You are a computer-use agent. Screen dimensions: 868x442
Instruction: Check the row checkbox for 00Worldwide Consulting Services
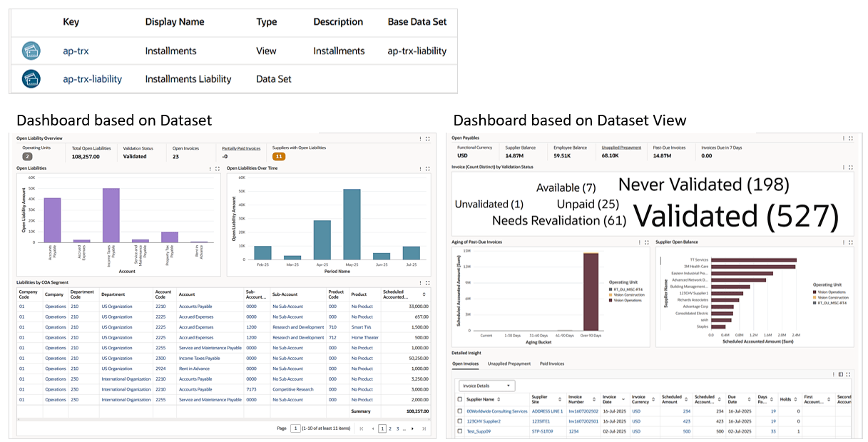point(458,412)
